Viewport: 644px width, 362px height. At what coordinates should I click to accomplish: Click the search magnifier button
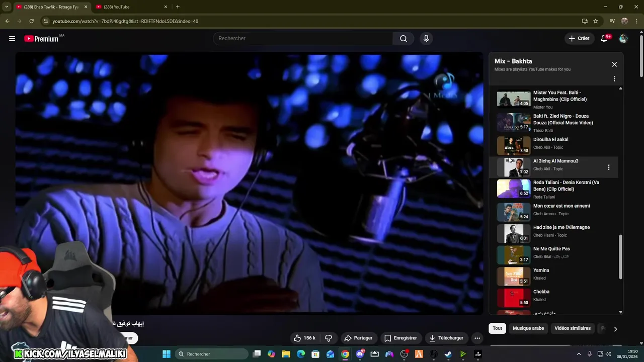pos(404,39)
